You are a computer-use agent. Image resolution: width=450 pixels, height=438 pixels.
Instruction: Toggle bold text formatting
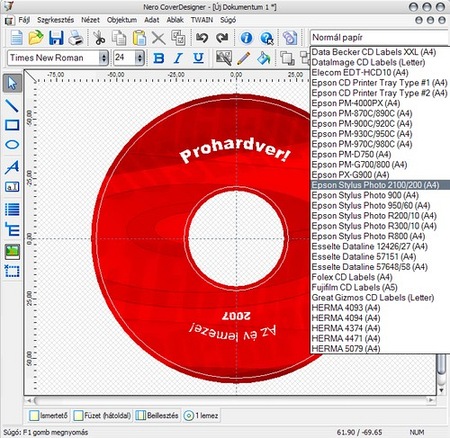(159, 58)
